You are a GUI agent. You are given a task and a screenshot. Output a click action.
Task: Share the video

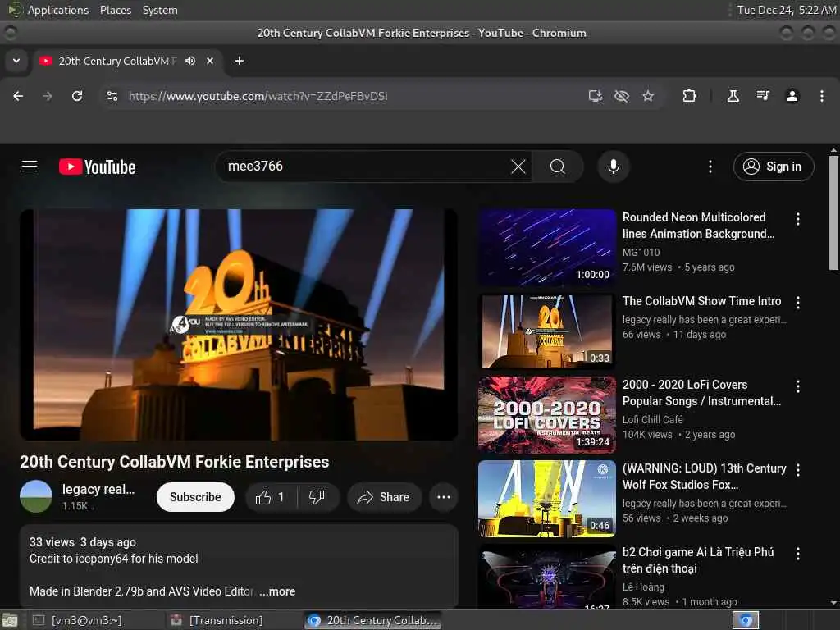(383, 497)
